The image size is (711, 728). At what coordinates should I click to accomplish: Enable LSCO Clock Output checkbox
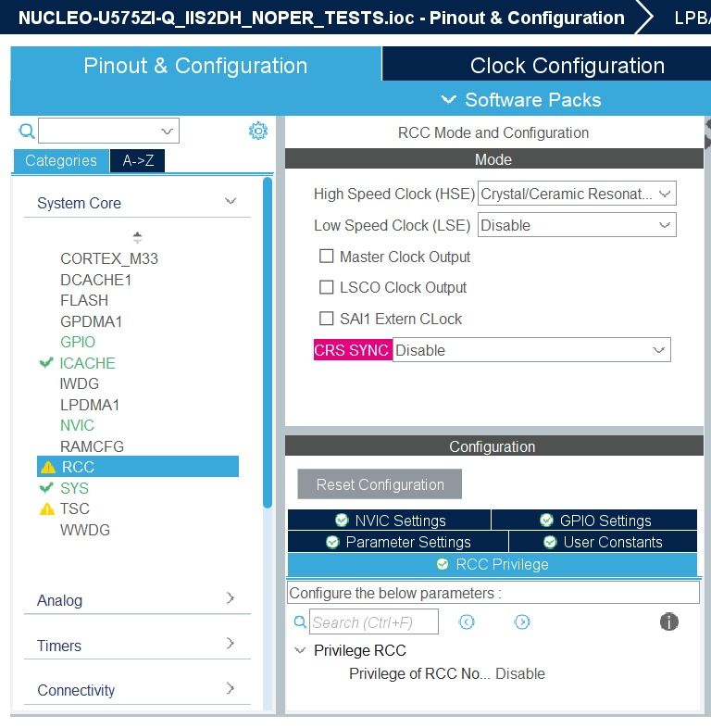click(x=326, y=287)
